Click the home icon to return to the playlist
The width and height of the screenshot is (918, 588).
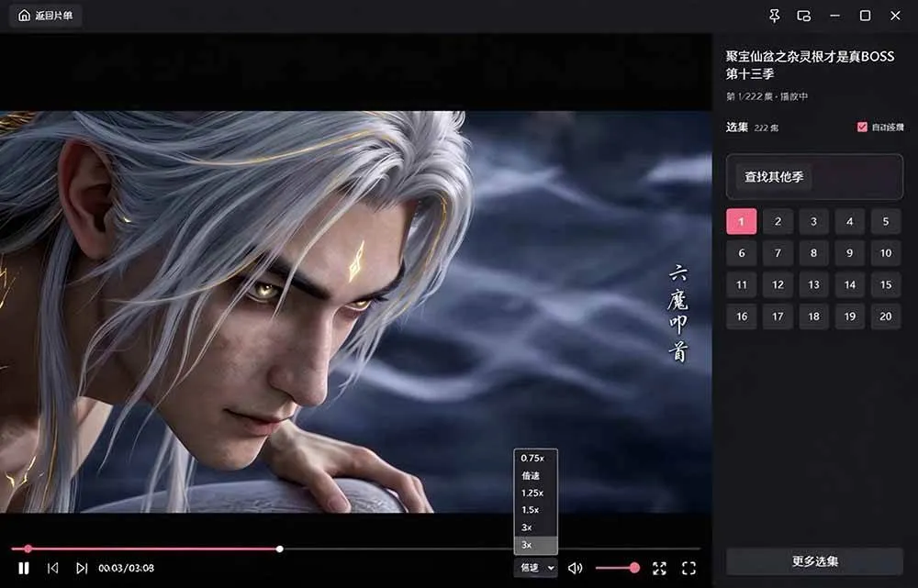coord(24,16)
